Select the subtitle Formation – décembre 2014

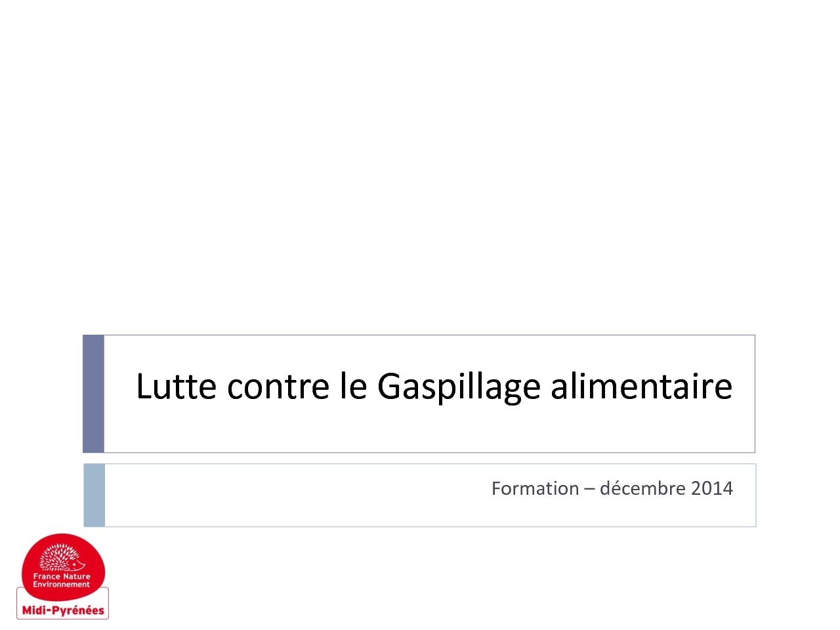point(612,488)
